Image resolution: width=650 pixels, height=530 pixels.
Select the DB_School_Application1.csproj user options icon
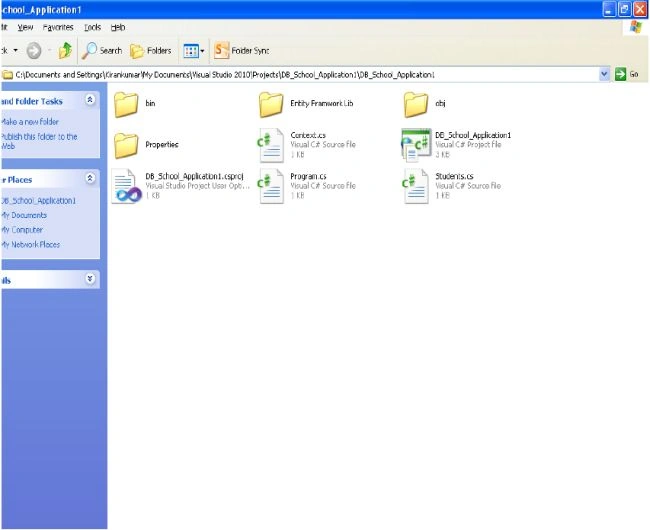click(x=126, y=186)
